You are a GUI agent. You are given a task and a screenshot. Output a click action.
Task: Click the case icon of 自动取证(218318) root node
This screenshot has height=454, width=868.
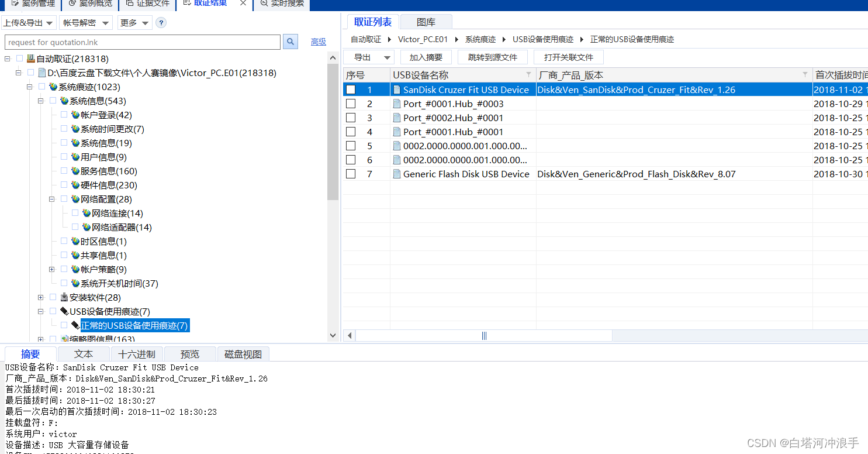pos(31,59)
